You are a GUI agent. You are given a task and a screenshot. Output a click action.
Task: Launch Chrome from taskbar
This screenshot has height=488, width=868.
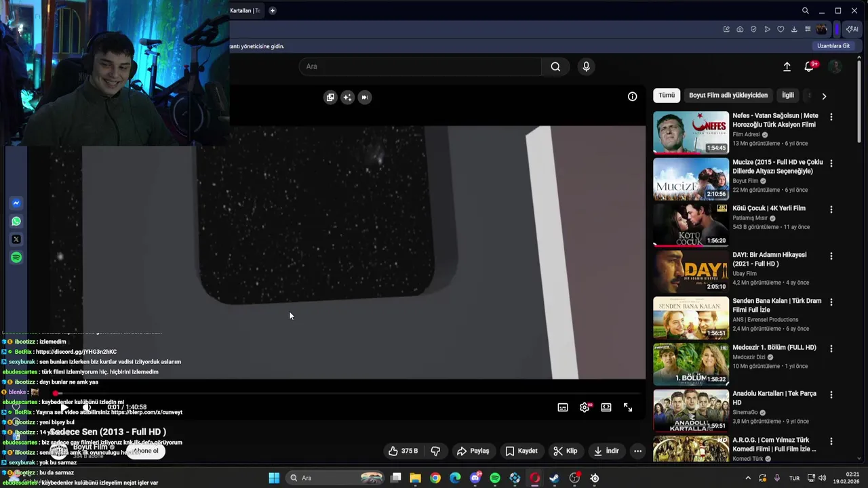[x=435, y=478]
